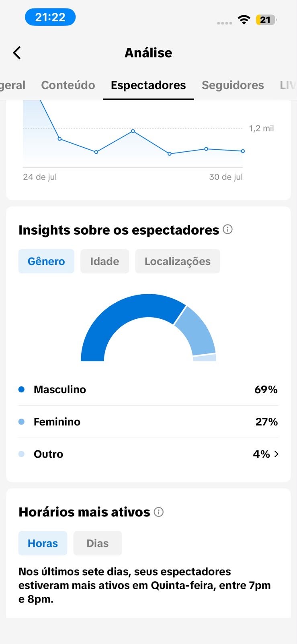Image resolution: width=297 pixels, height=644 pixels.
Task: Switch to the partially visible LIVE tab
Action: (288, 85)
